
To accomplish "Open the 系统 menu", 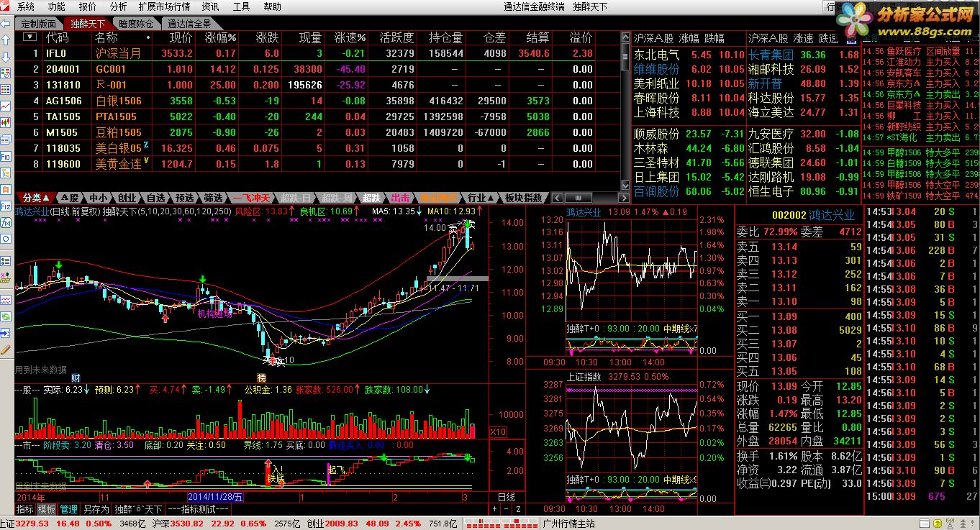I will point(25,6).
